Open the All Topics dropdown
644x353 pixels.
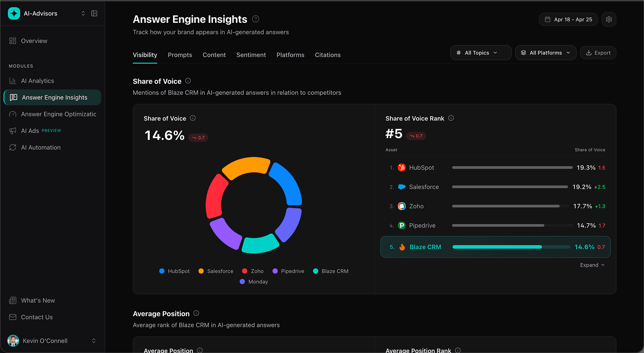coord(481,53)
